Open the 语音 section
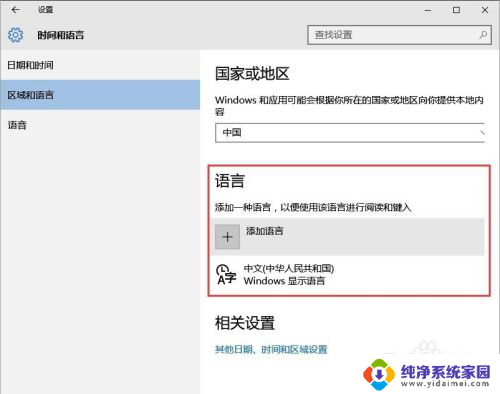The height and width of the screenshot is (394, 500). point(100,125)
